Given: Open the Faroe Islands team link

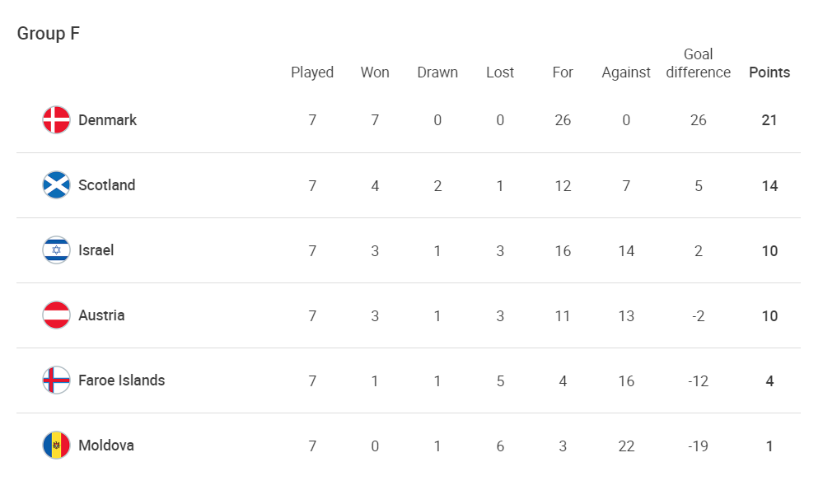Looking at the screenshot, I should (122, 380).
